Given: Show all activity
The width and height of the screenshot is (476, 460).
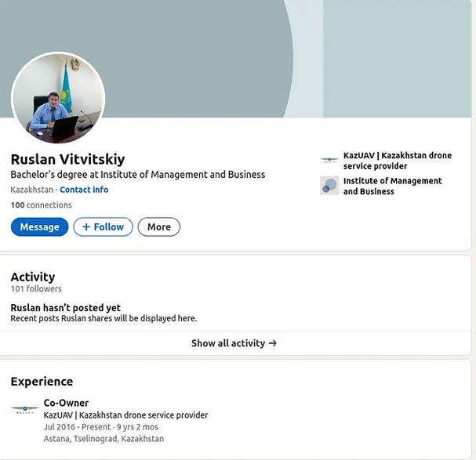Looking at the screenshot, I should point(234,343).
